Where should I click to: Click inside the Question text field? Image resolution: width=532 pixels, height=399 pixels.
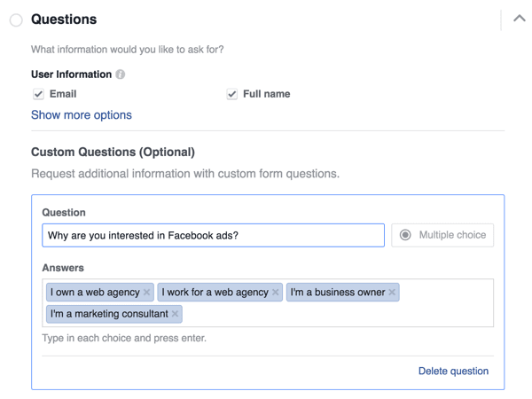point(213,235)
